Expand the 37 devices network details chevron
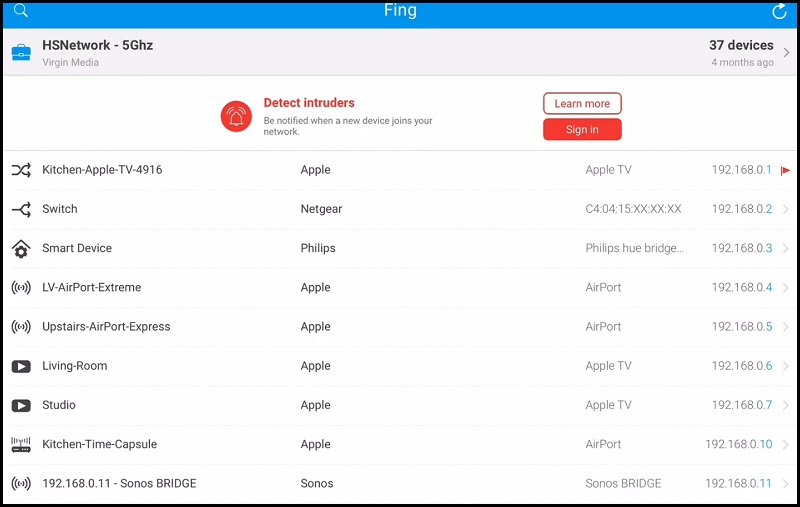Image resolution: width=800 pixels, height=507 pixels. coord(786,53)
